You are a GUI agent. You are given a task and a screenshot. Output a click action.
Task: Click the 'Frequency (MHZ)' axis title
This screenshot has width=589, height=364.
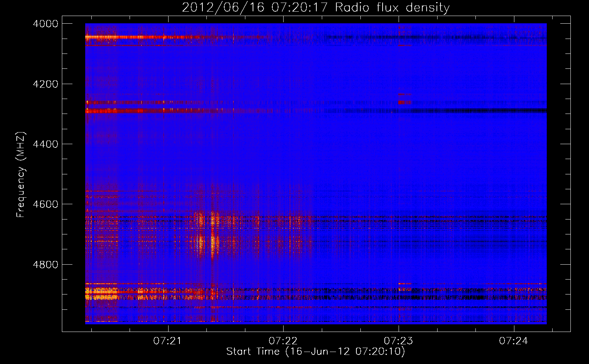21,175
